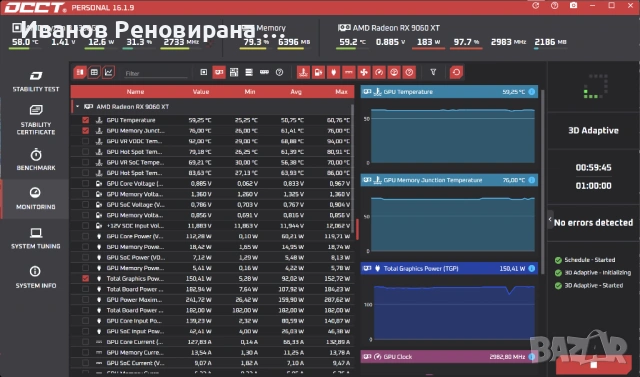Open the System Tuning section
The height and width of the screenshot is (377, 640).
click(x=36, y=238)
